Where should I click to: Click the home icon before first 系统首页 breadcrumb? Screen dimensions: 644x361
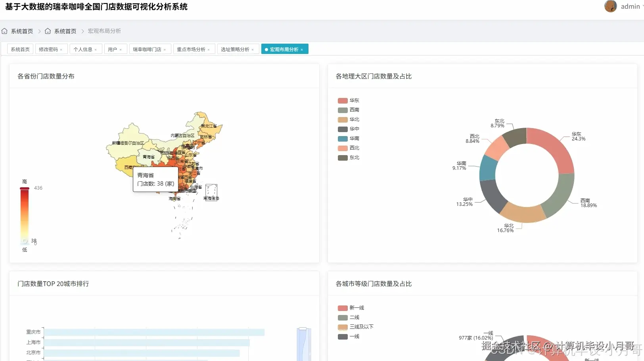(x=4, y=31)
